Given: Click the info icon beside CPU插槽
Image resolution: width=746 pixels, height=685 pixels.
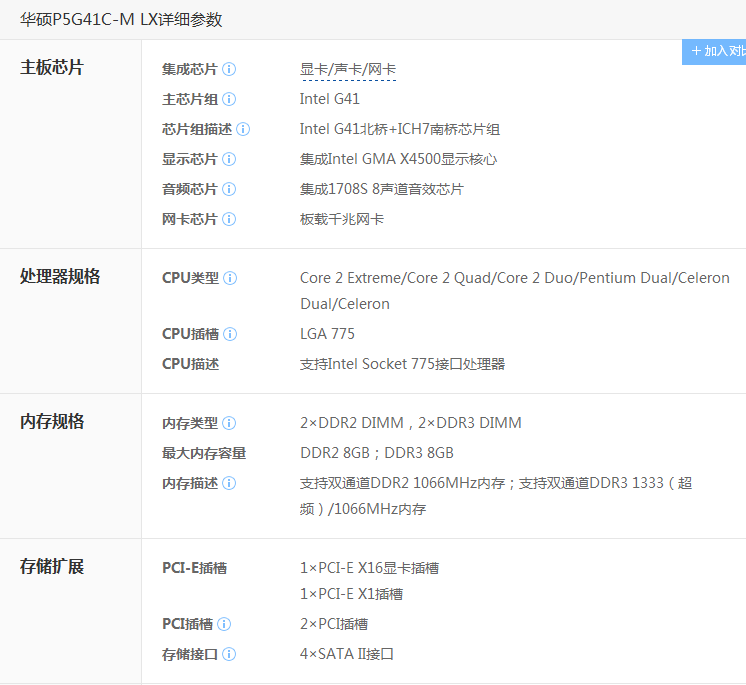Looking at the screenshot, I should pyautogui.click(x=230, y=334).
